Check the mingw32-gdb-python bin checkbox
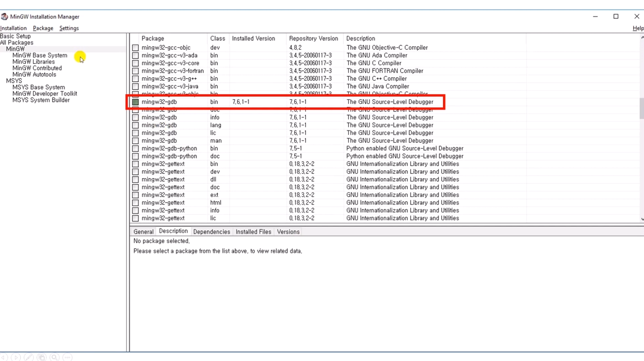The image size is (644, 361). 135,149
